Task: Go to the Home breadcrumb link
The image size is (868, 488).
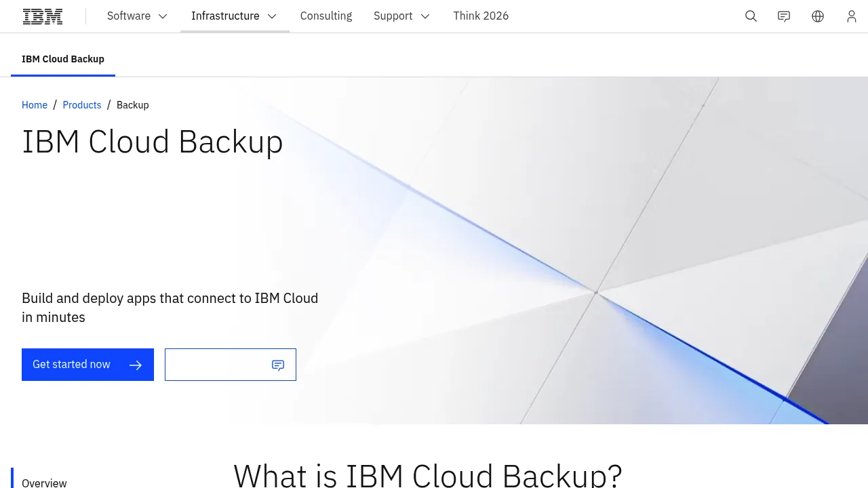Action: pos(35,105)
